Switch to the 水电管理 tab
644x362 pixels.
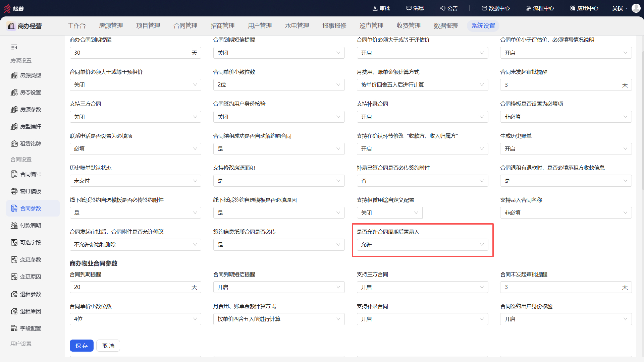click(297, 26)
